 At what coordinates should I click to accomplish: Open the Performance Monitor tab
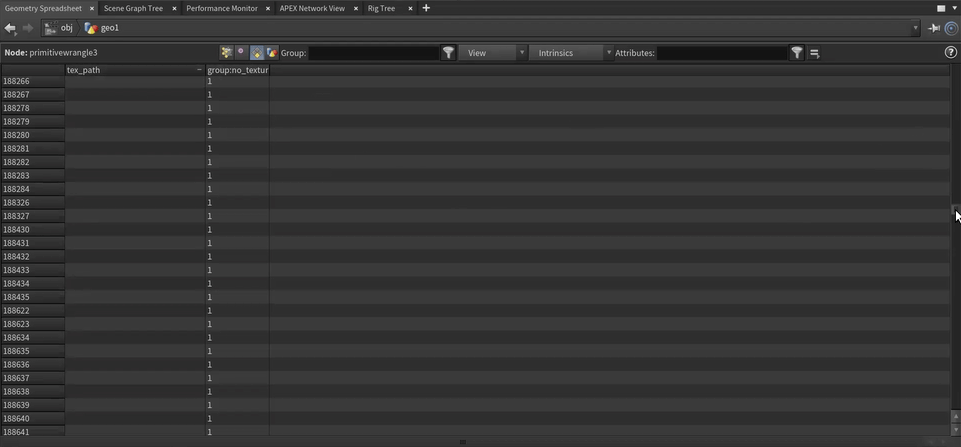tap(221, 8)
